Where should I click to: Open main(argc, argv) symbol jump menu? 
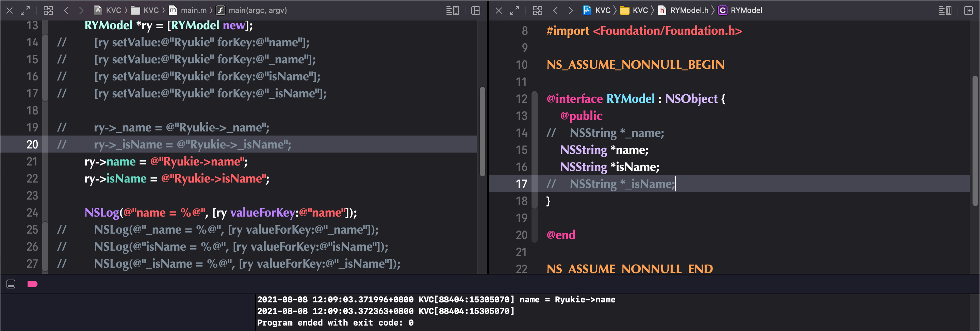pos(251,10)
